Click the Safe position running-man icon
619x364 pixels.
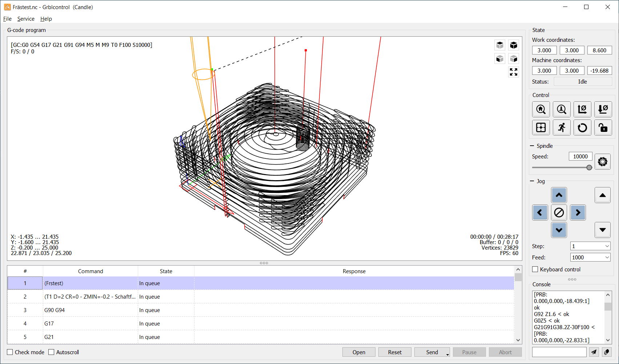coord(562,128)
